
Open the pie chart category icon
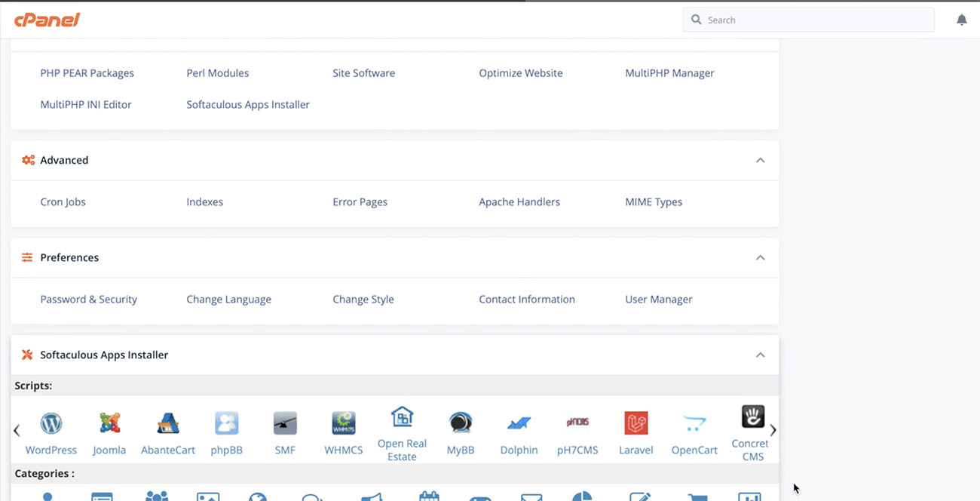pos(582,496)
